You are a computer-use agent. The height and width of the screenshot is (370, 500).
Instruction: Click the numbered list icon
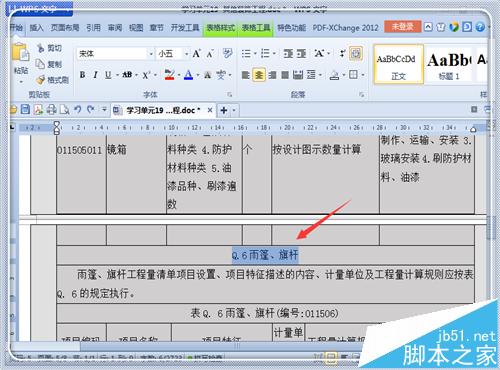[x=265, y=54]
